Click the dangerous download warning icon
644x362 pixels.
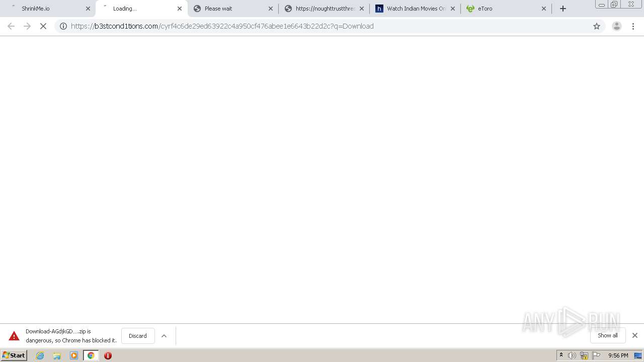14,336
